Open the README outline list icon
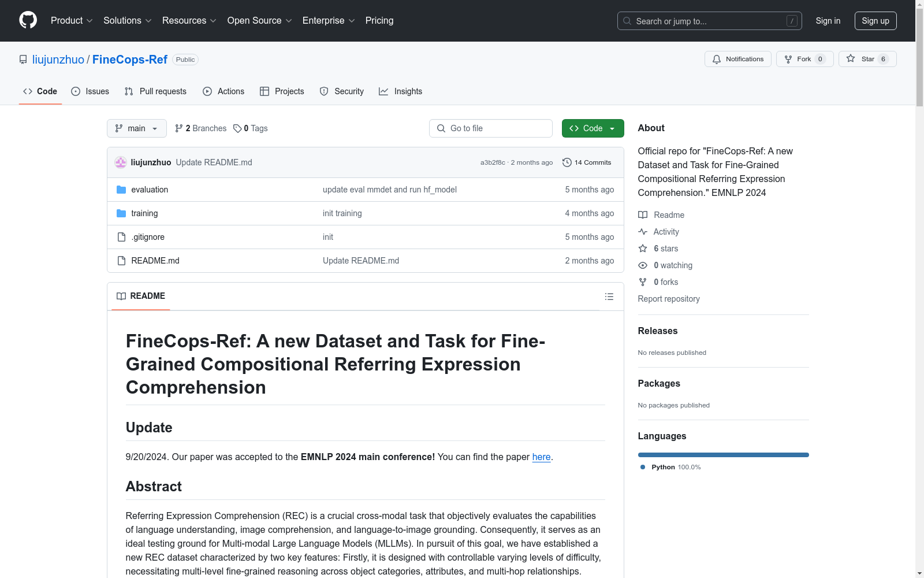Image resolution: width=924 pixels, height=578 pixels. (609, 297)
